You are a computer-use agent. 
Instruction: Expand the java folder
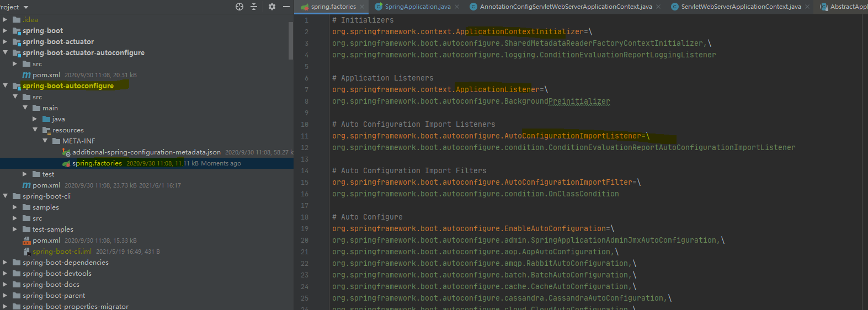point(35,119)
